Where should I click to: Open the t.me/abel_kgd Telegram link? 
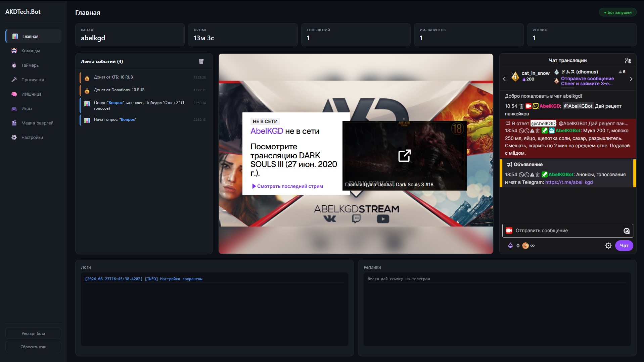[569, 182]
